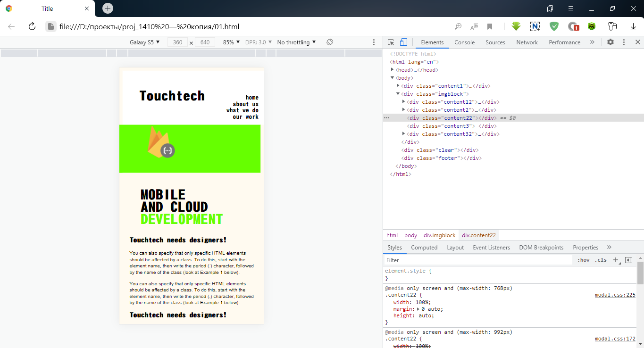Open the green download arrow extension
The image size is (644, 348).
516,26
